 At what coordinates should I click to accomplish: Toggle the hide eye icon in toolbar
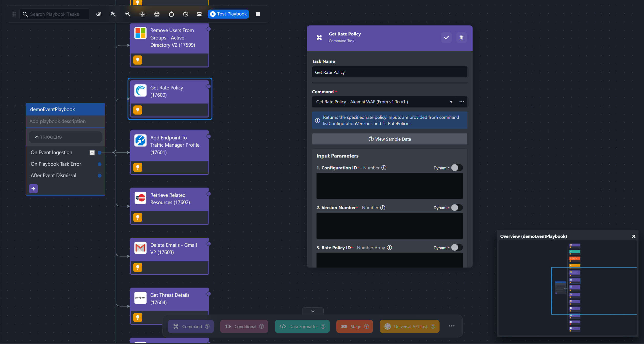[x=99, y=14]
